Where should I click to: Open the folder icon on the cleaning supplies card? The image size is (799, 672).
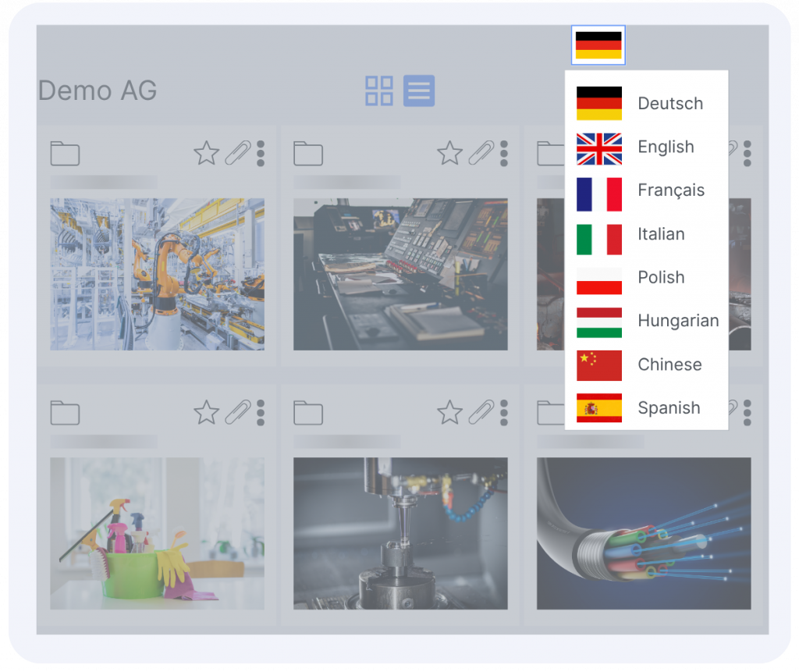(65, 412)
